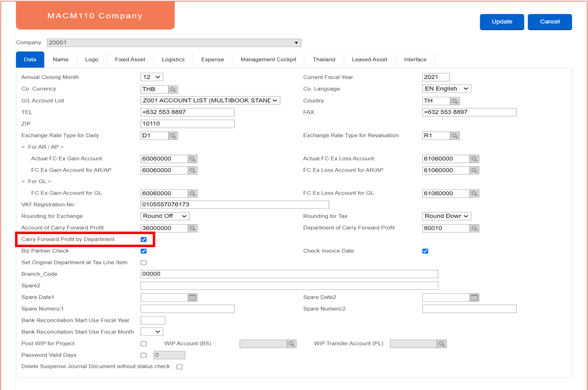Viewport: 588px width, 390px height.
Task: Look up FC Ex Gain Account for GL
Action: (192, 193)
